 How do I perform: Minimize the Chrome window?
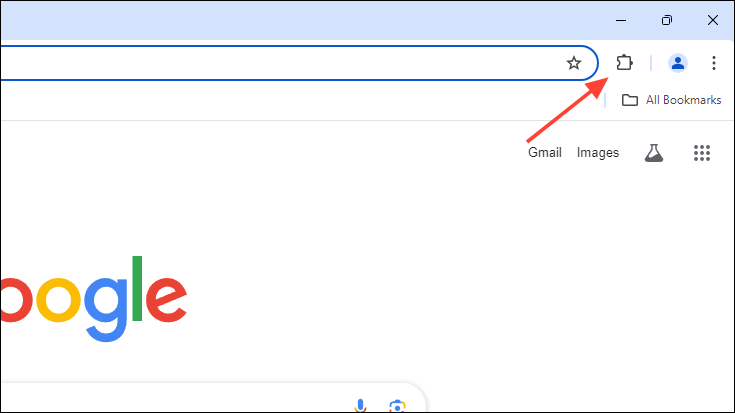[x=621, y=20]
